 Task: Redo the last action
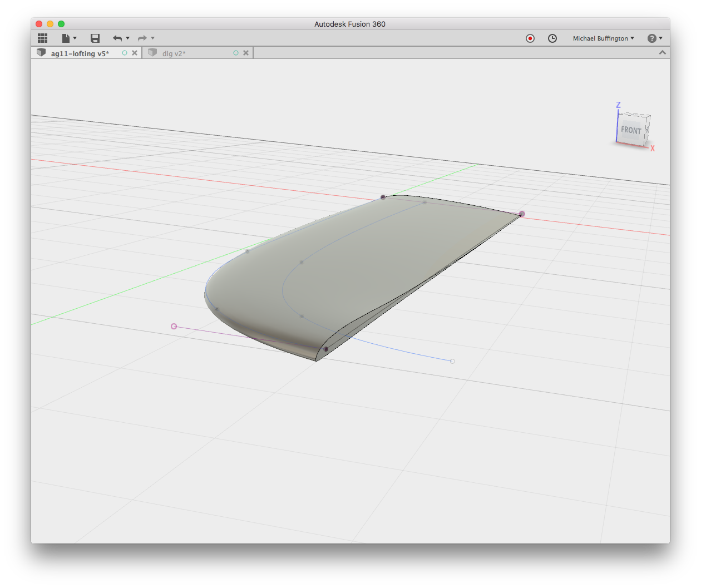tap(143, 38)
